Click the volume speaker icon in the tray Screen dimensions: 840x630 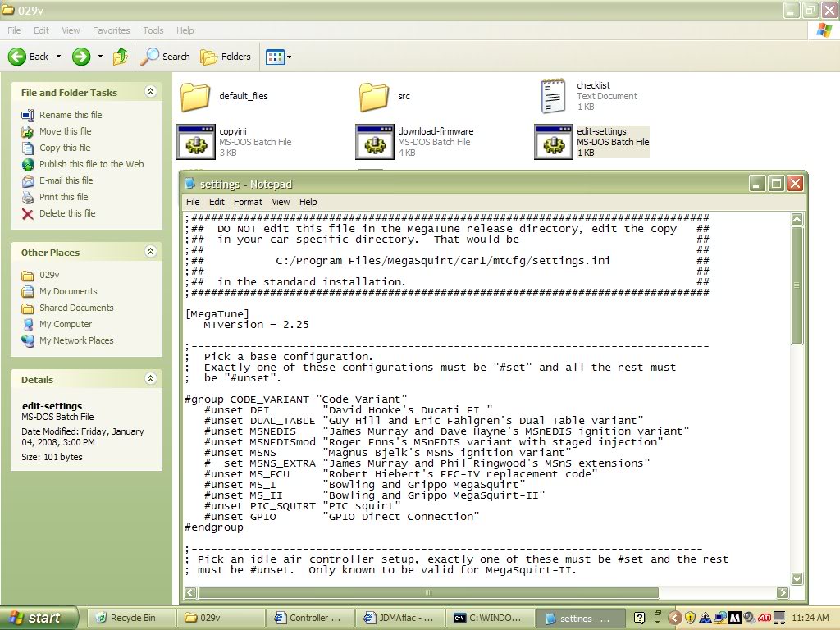coord(749,617)
